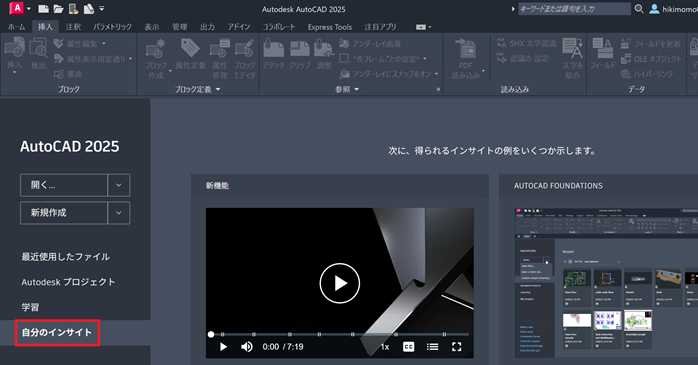
Task: Play the 新機能 video with center play button
Action: tap(340, 284)
